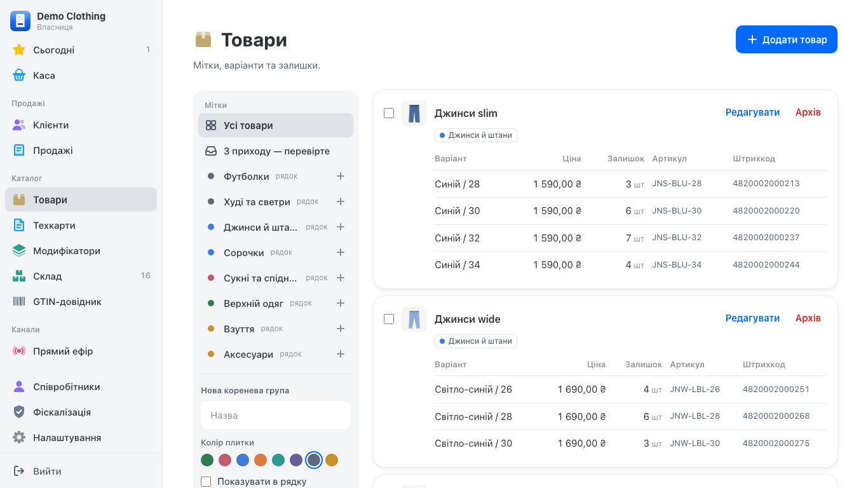The height and width of the screenshot is (488, 868).
Task: Click the Модифікатори layers icon
Action: tap(19, 250)
